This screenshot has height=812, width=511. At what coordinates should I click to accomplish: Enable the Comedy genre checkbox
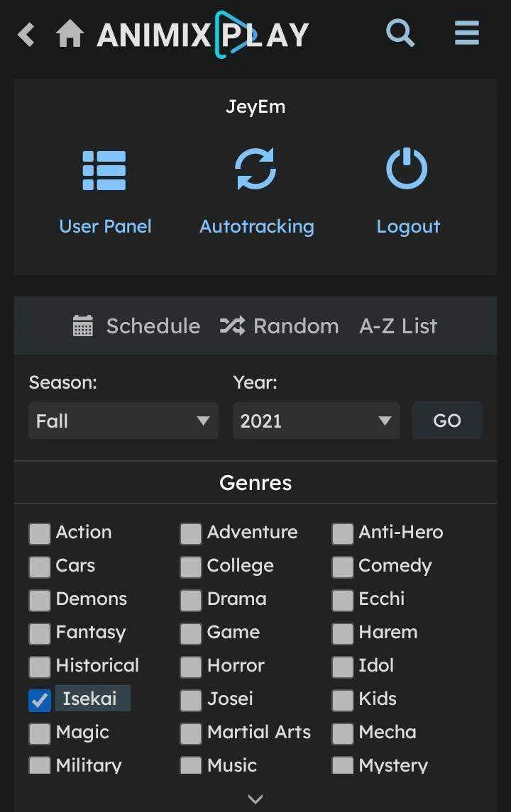343,567
